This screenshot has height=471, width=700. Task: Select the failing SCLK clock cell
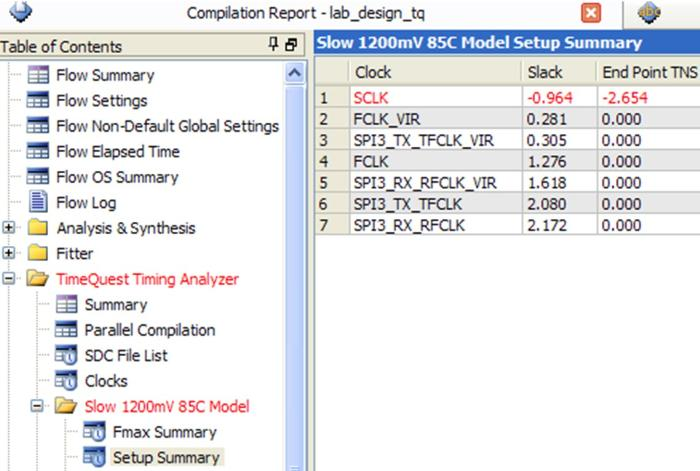pos(436,98)
